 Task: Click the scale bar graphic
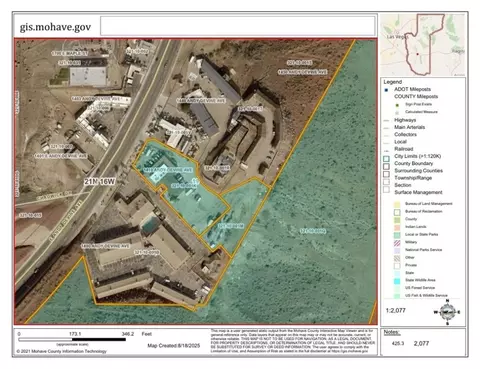click(x=72, y=340)
